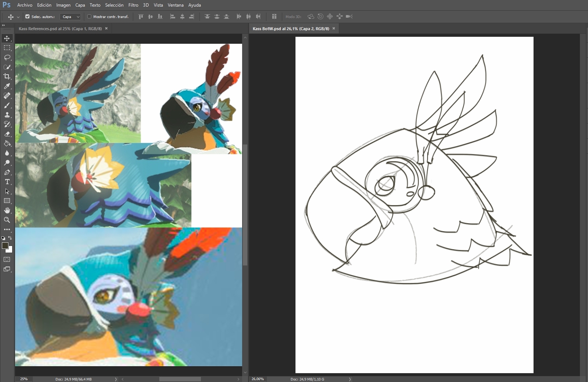Align horizontal centers of layers

coord(182,17)
